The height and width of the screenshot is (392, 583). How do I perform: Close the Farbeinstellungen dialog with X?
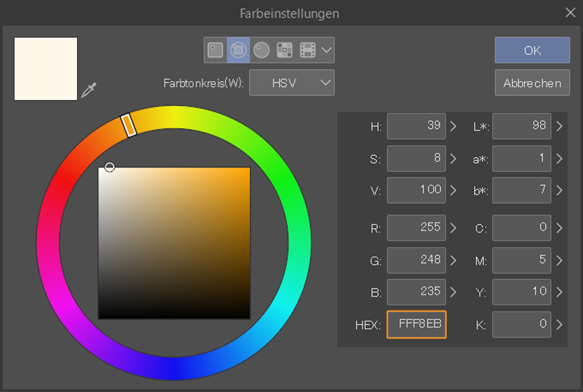point(570,13)
